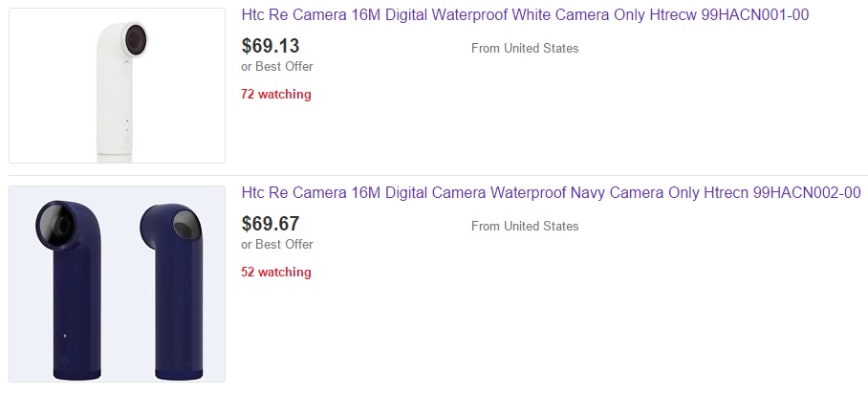Screen dimensions: 868x394
Task: Click "or Best Offer" under $69.67
Action: coord(277,244)
